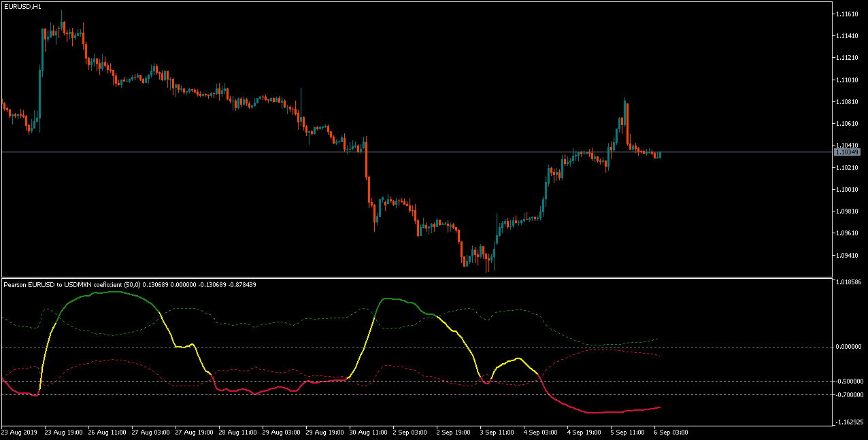Screen dimensions: 868x440
Task: Click time axis label 28 Aug 11:00
Action: pyautogui.click(x=239, y=432)
